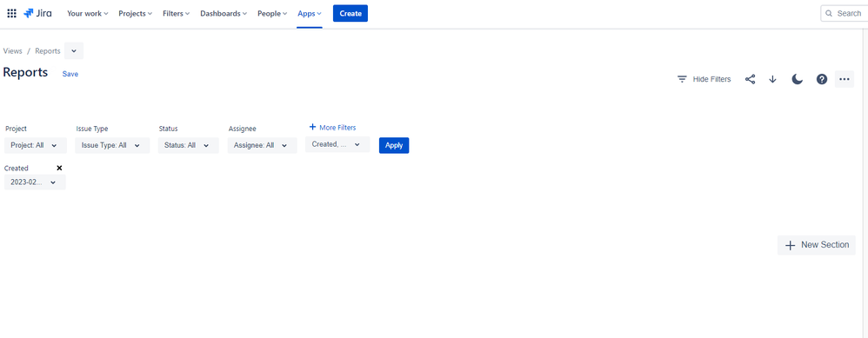Remove the Created filter with X
This screenshot has width=868, height=338.
(59, 169)
